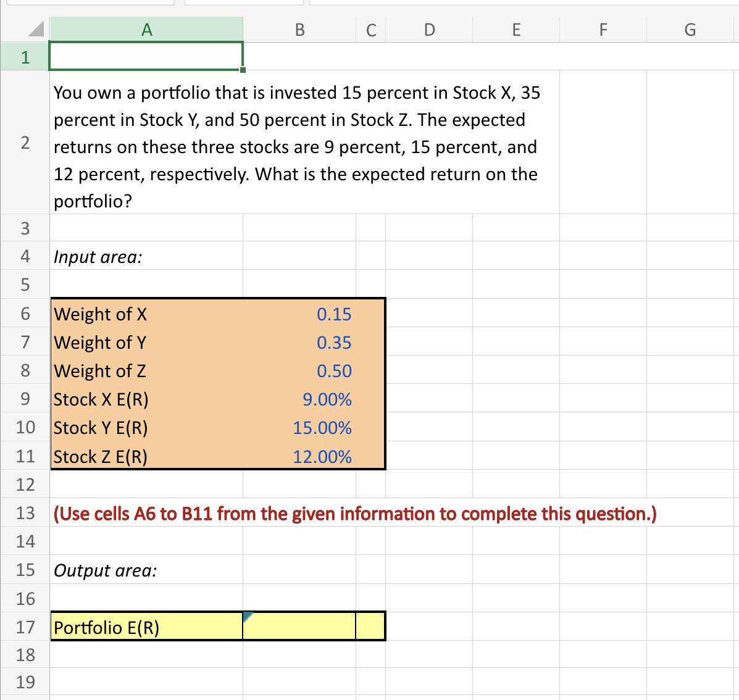Select column B header
The height and width of the screenshot is (700, 739).
coord(299,29)
